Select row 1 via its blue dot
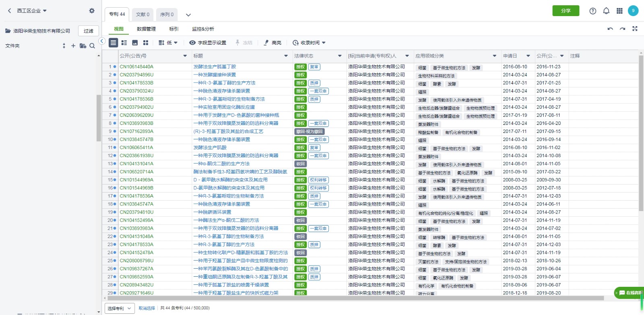644x315 pixels. click(115, 67)
